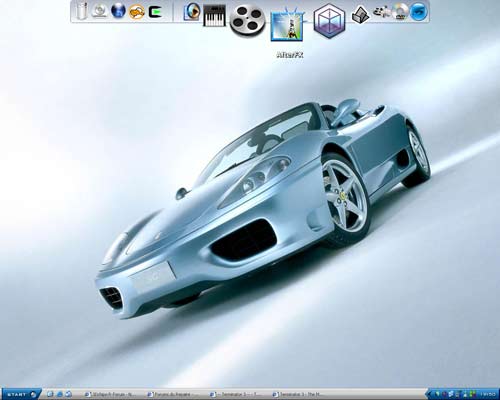
Task: Click the first quick launch icon beside START
Action: pos(50,394)
